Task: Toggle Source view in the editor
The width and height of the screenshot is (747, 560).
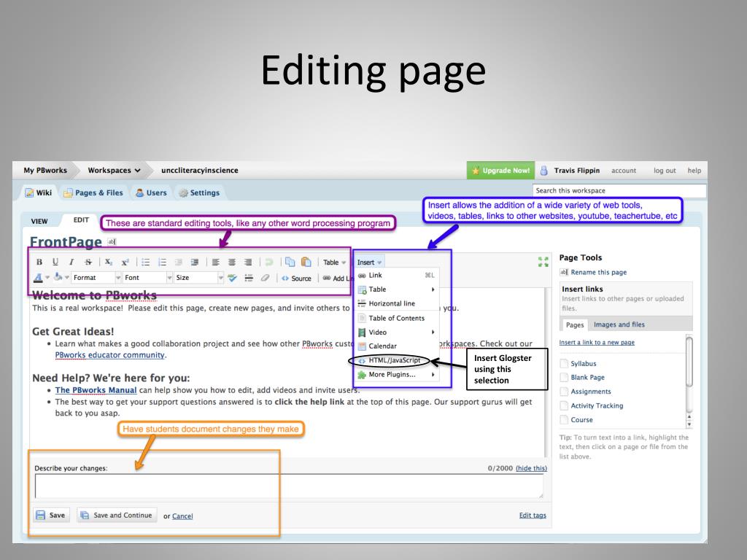Action: [x=296, y=278]
